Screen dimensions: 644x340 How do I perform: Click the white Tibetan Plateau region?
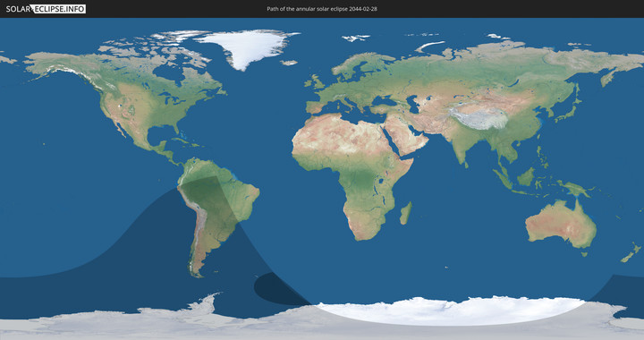479,118
